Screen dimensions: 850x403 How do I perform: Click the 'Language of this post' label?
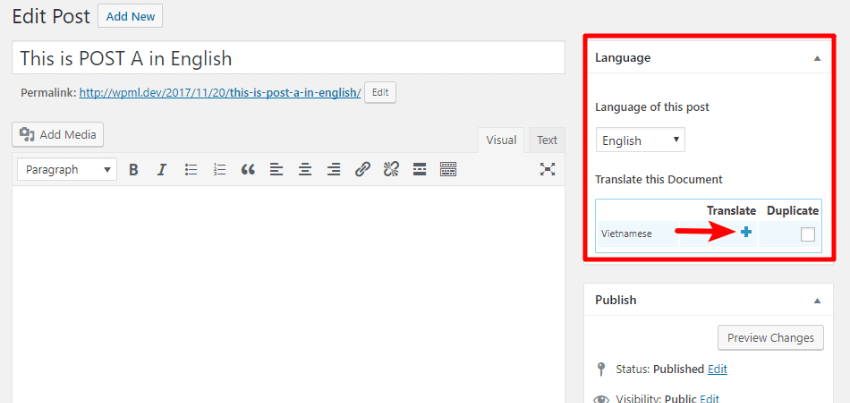tap(652, 107)
